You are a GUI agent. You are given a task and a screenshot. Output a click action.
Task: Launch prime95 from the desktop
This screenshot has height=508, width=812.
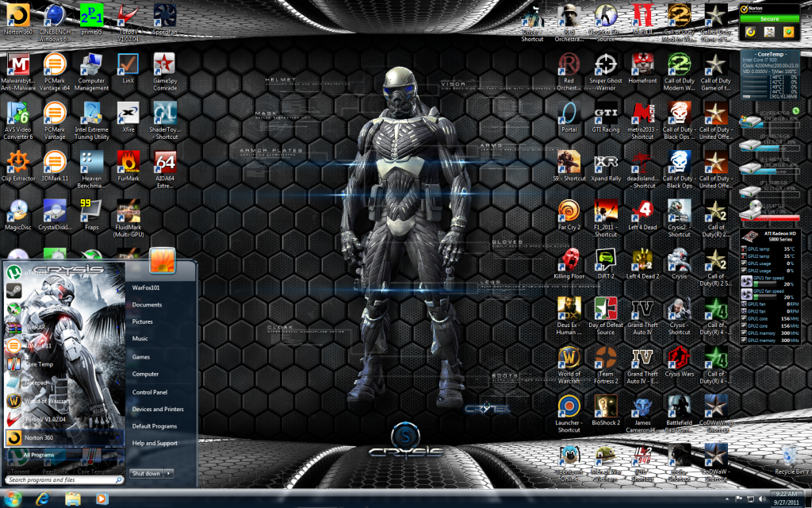91,21
